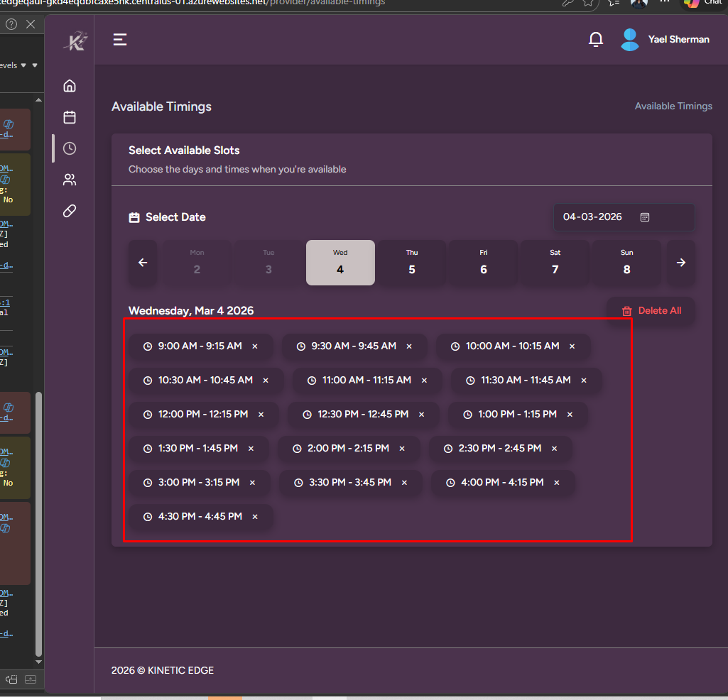Click the Kinetic Edge logo
Viewport: 728px width, 700px height.
(75, 41)
